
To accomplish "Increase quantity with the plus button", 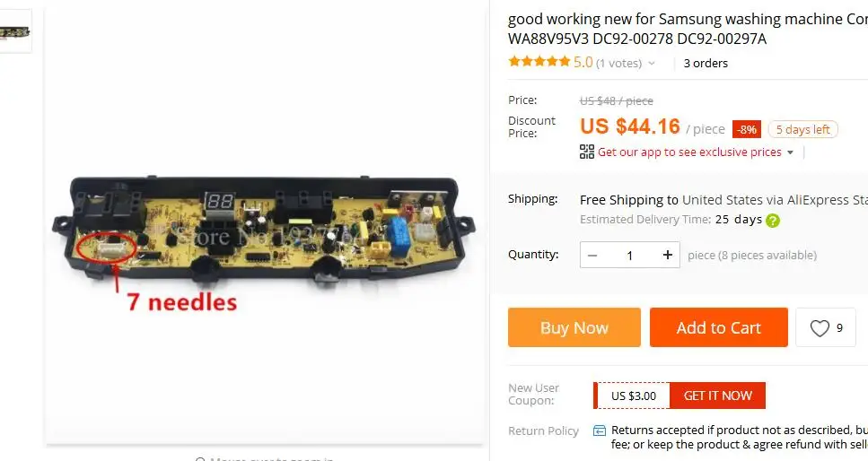I will pos(668,255).
